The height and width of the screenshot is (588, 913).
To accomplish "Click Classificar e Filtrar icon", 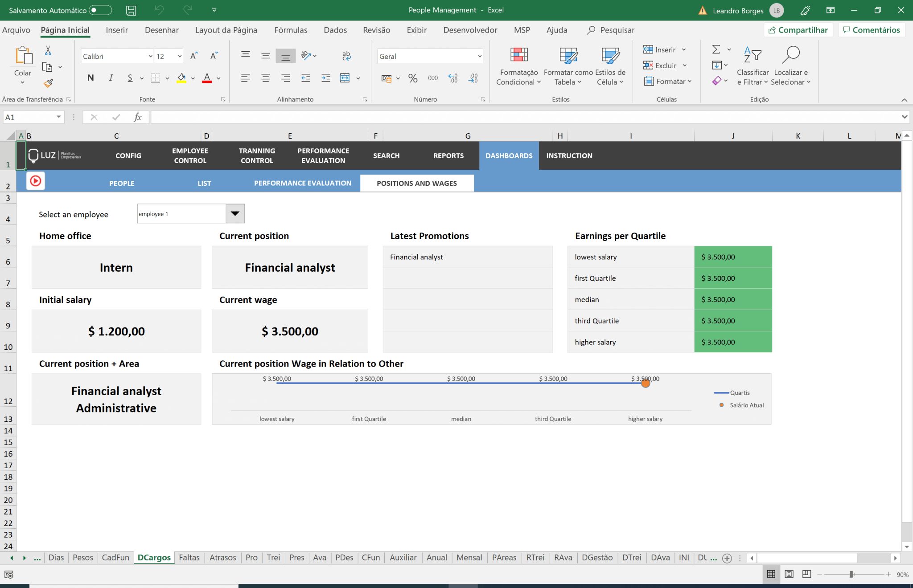I will 753,65.
